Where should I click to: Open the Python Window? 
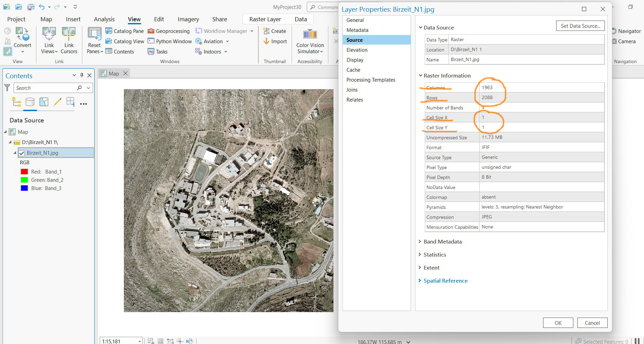click(x=169, y=41)
